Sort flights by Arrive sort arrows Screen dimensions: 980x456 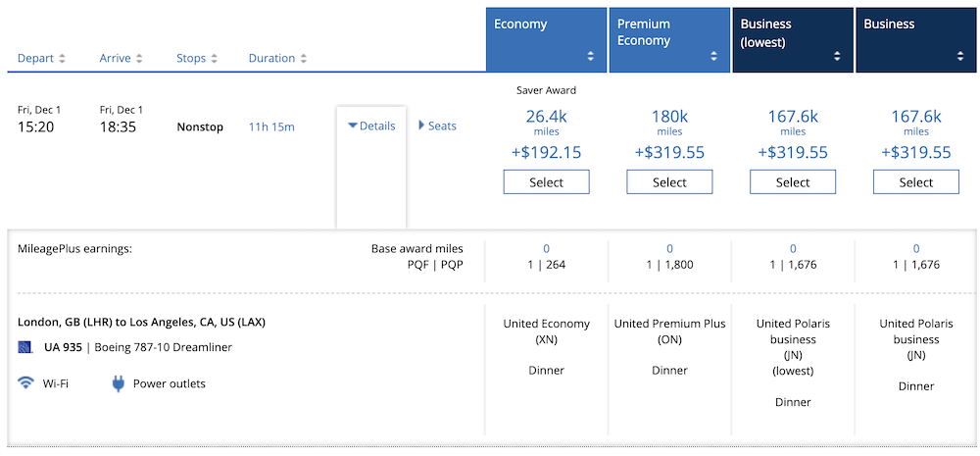139,58
